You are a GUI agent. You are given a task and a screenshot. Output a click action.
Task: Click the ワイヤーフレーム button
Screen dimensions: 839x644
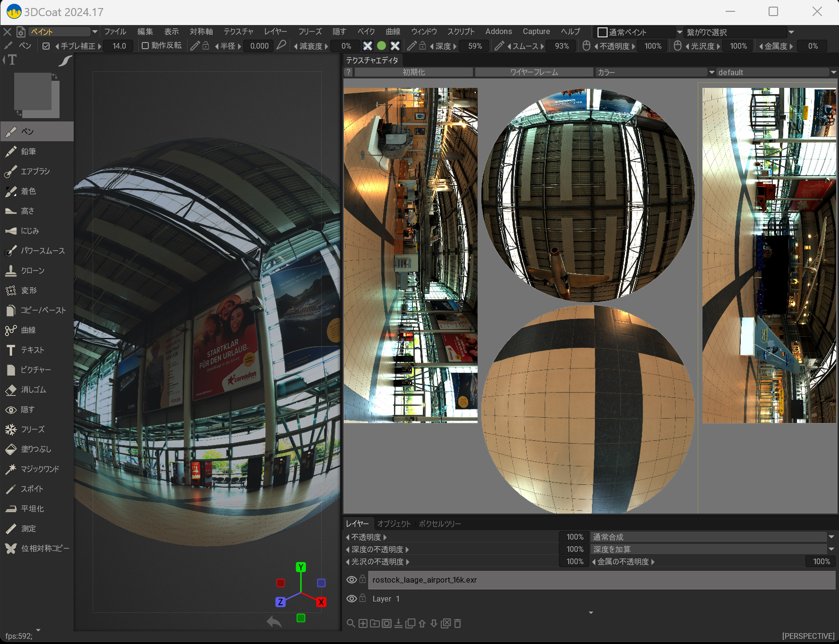pos(534,72)
